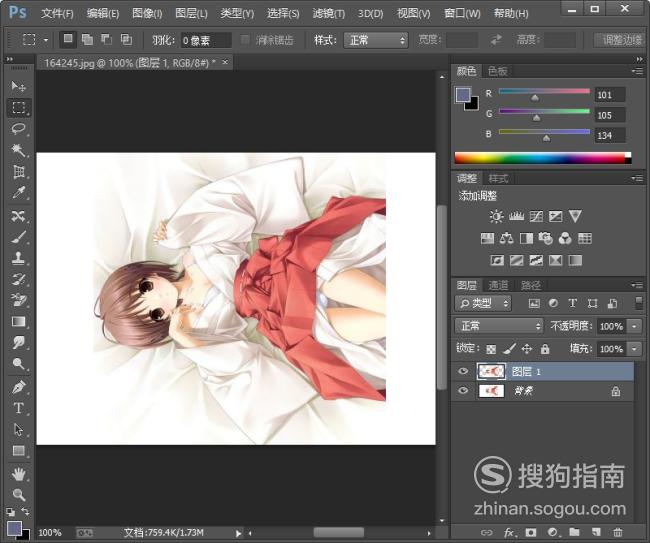Toggle lock all for layer
This screenshot has height=543, width=650.
[545, 349]
